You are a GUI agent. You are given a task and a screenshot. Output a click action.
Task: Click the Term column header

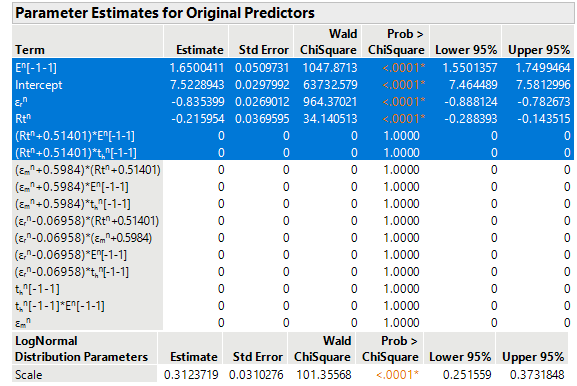click(30, 50)
